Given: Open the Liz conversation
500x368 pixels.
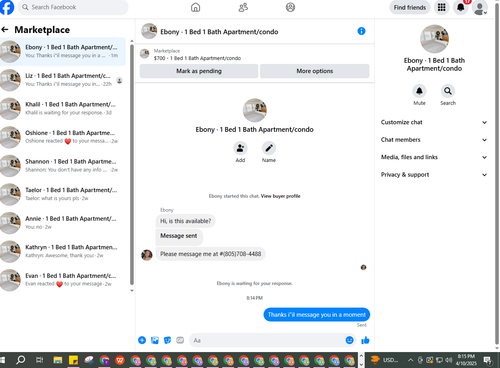Looking at the screenshot, I should click(x=63, y=80).
